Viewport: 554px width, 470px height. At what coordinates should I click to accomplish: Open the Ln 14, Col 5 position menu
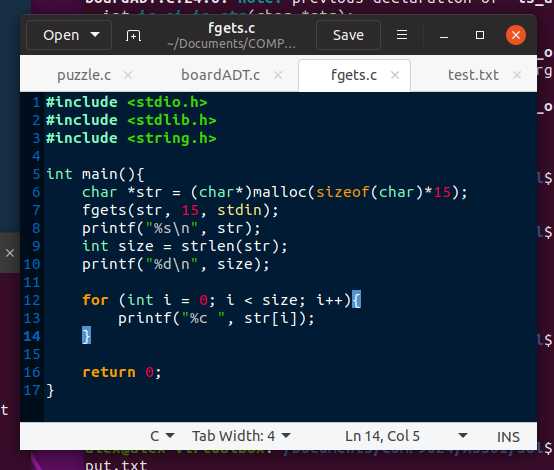point(406,436)
